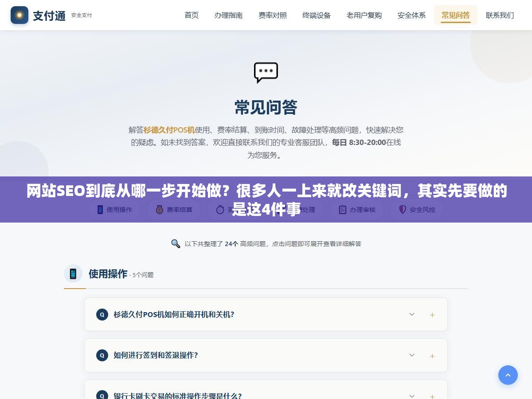Select 终端设备 in top navigation
The width and height of the screenshot is (532, 399).
(x=317, y=15)
